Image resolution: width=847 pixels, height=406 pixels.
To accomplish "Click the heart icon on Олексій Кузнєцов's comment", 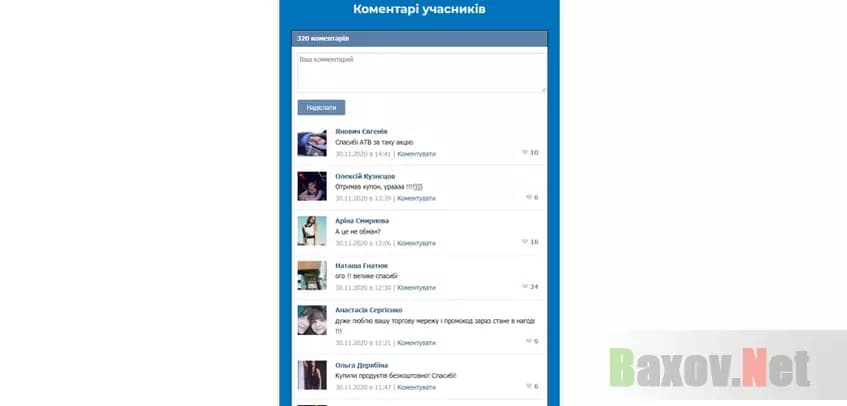I will click(528, 198).
